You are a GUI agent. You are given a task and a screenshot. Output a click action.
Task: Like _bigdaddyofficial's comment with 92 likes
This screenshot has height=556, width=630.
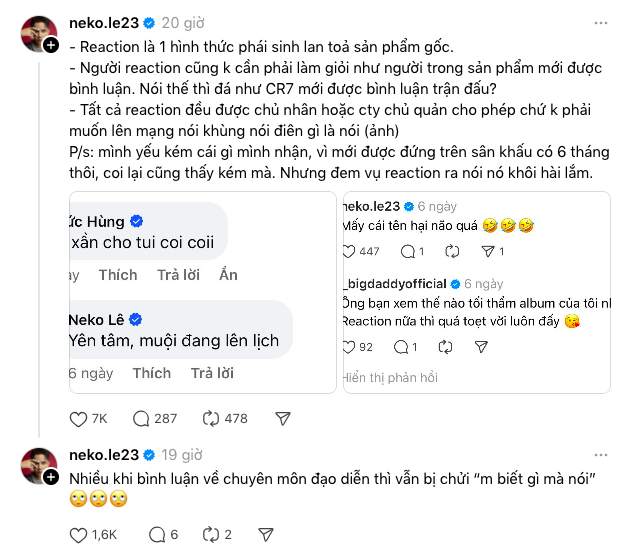(349, 347)
